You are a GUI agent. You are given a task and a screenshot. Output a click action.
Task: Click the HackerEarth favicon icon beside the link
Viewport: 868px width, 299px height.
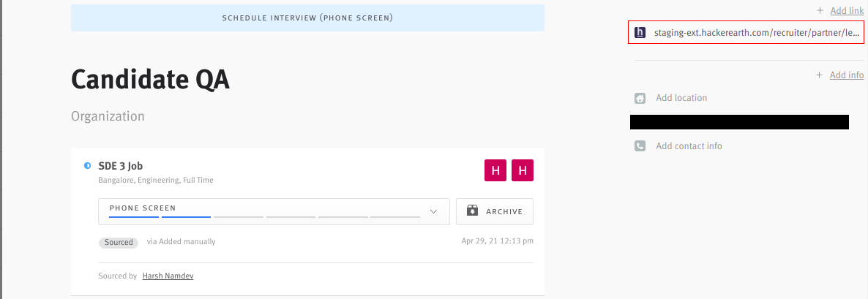tap(640, 33)
